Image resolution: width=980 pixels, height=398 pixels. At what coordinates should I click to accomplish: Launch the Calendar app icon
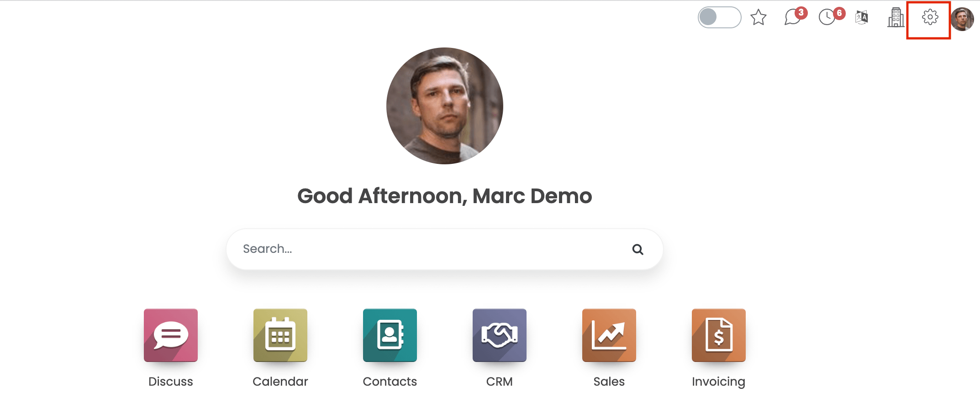pyautogui.click(x=280, y=335)
